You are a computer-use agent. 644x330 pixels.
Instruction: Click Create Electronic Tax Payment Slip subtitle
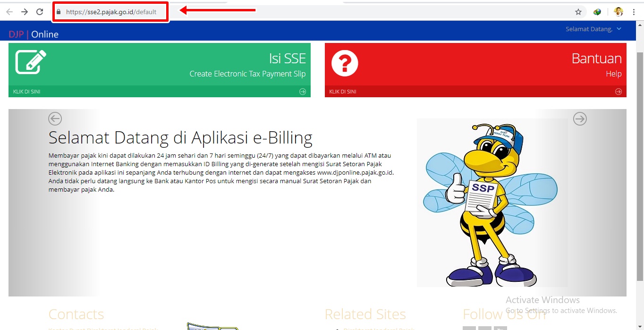coord(247,74)
